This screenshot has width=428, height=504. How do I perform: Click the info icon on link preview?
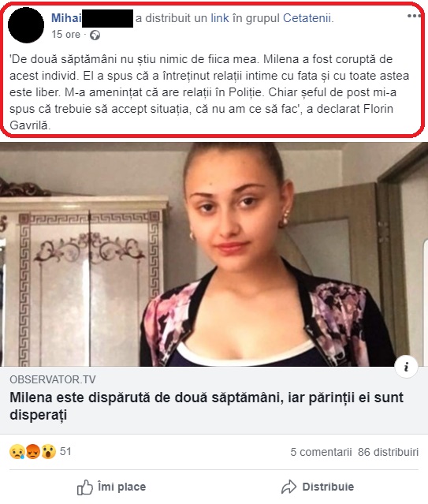[406, 367]
